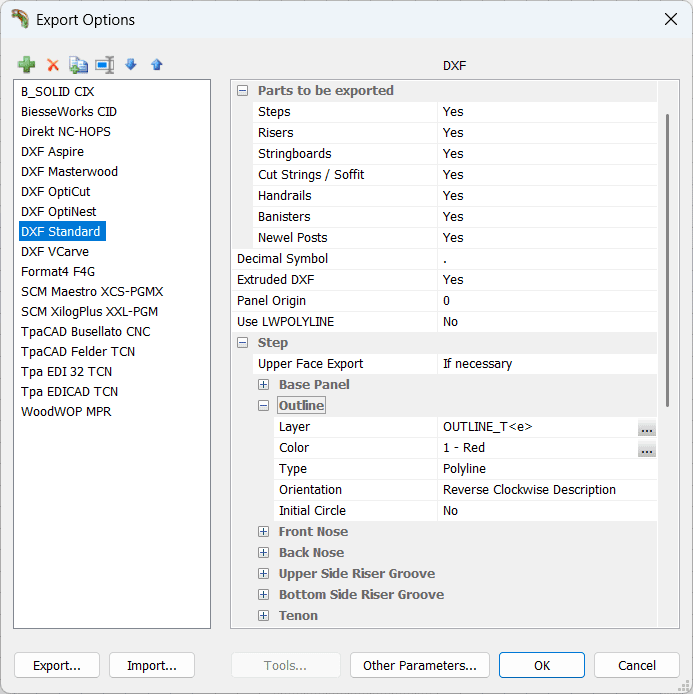
Task: Select TpaCAD Busellato CNC format
Action: pyautogui.click(x=85, y=332)
